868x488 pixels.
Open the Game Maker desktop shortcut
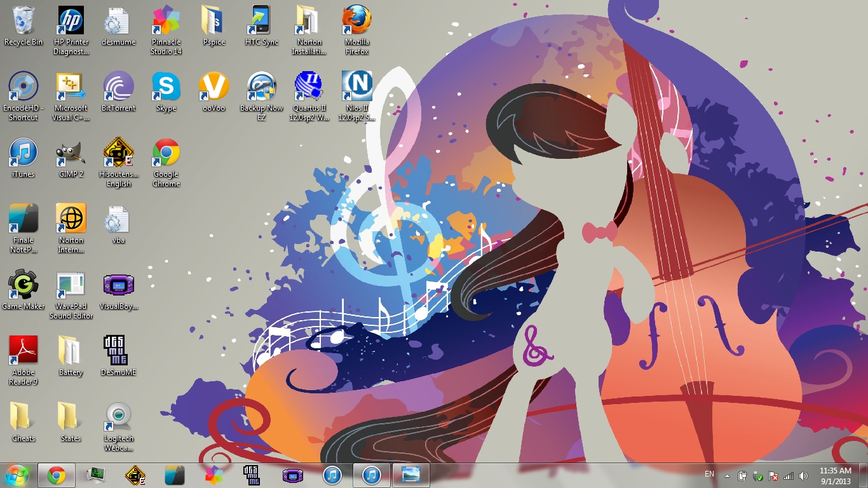(x=24, y=290)
